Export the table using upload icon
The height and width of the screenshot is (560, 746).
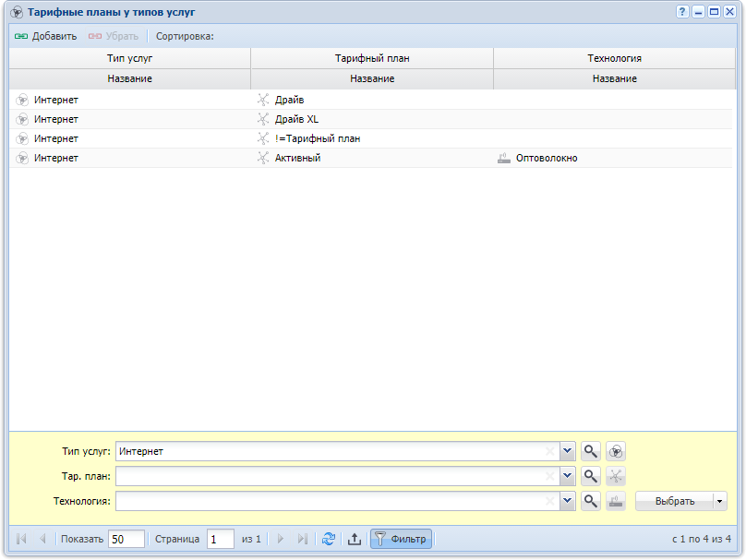click(x=354, y=539)
